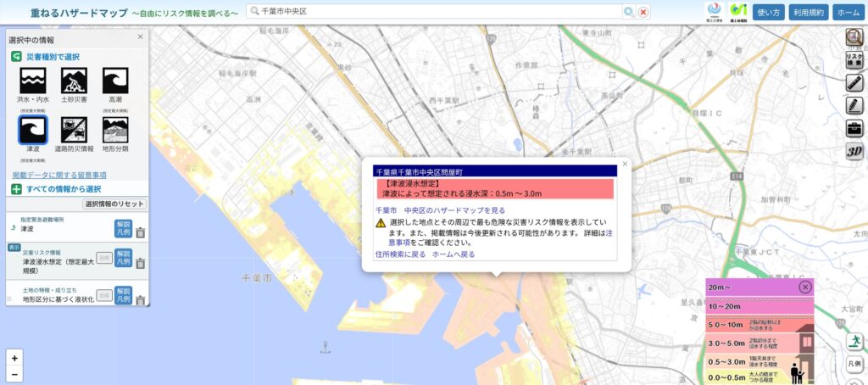Viewport: 868px width, 385px height.
Task: Close the tsunami depth legend
Action: click(805, 287)
